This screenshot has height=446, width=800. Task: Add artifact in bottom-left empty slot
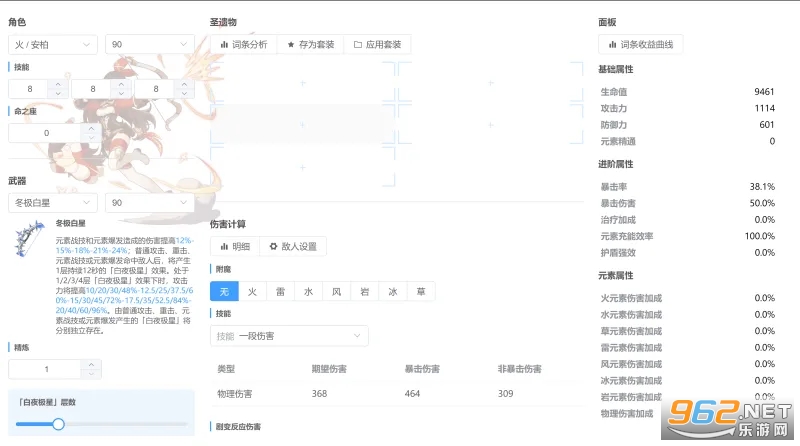click(x=303, y=167)
